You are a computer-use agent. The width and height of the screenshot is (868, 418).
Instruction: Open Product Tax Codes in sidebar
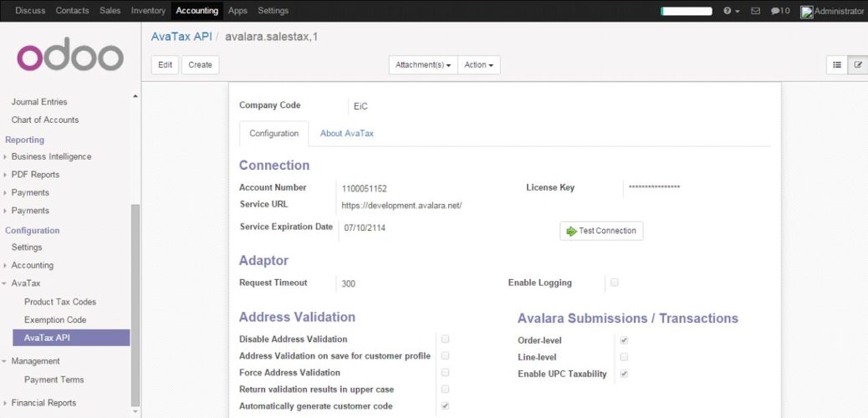click(x=60, y=302)
